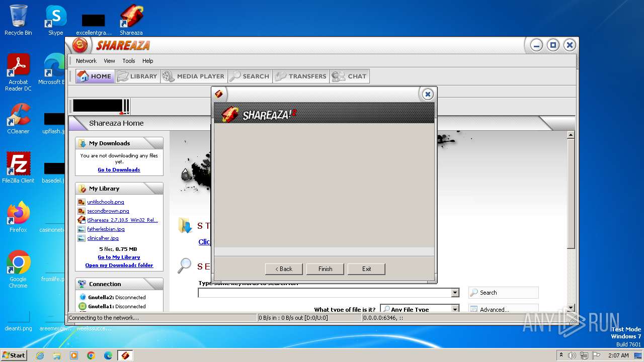Click the Back button in wizard

(x=284, y=269)
